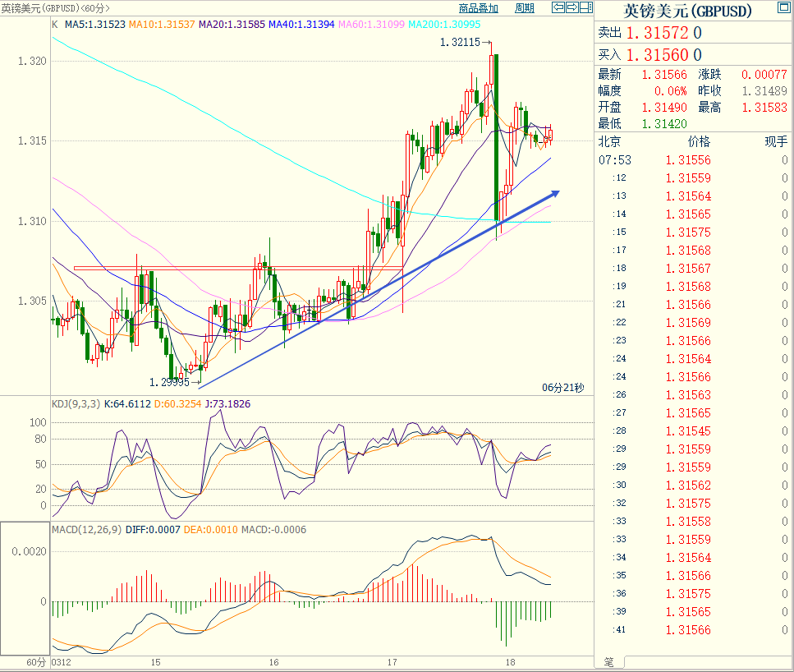Click the DEA:0.0010 value label
Image resolution: width=794 pixels, height=672 pixels.
click(x=211, y=530)
